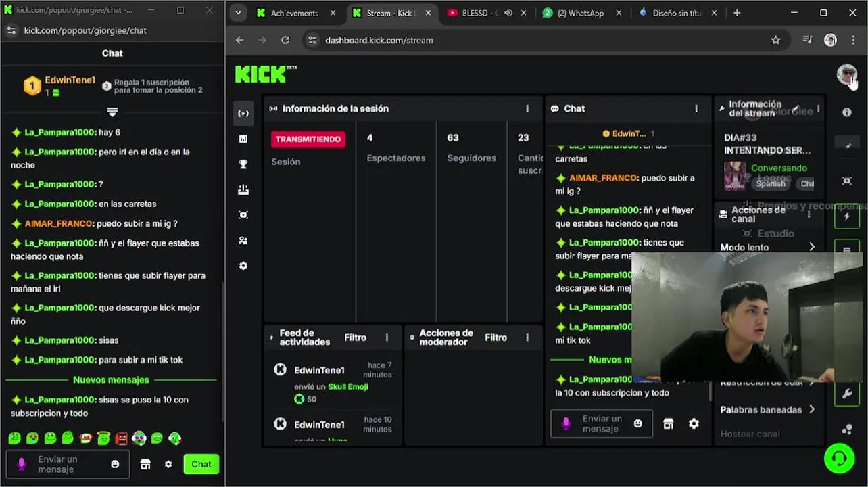View site information for the dashboard page
The height and width of the screenshot is (487, 868).
click(x=312, y=40)
